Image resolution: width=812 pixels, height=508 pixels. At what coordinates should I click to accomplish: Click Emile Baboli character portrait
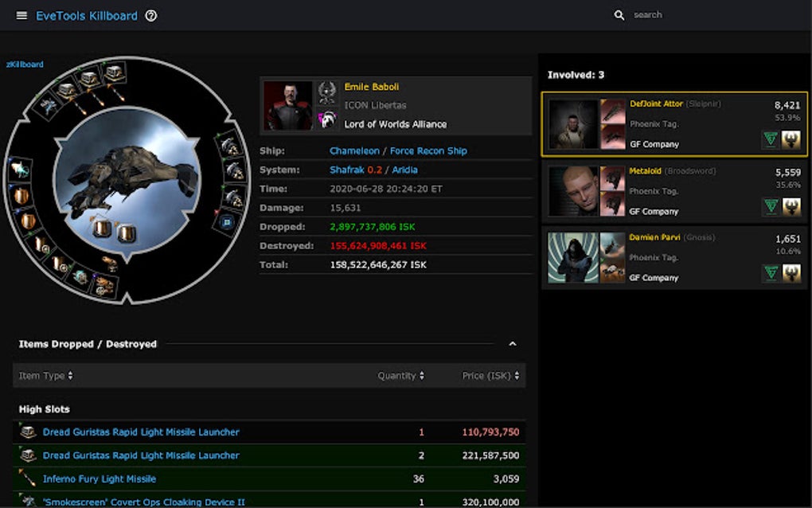[x=288, y=105]
